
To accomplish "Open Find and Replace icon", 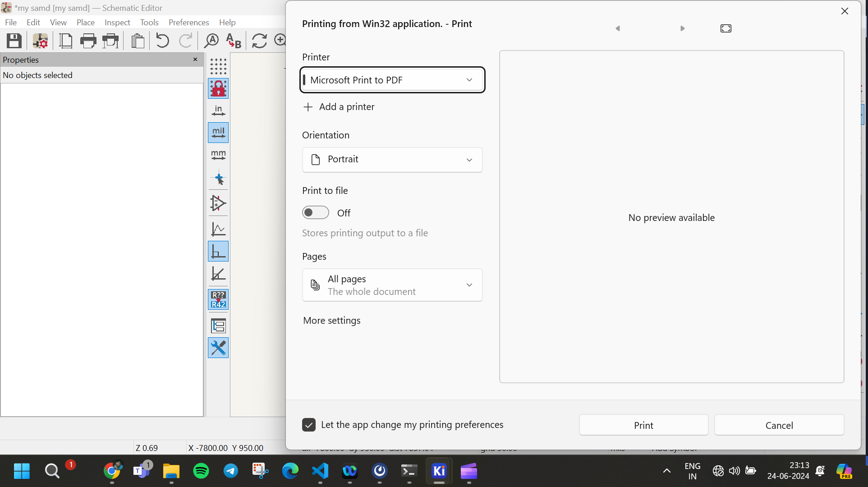I will pyautogui.click(x=234, y=41).
